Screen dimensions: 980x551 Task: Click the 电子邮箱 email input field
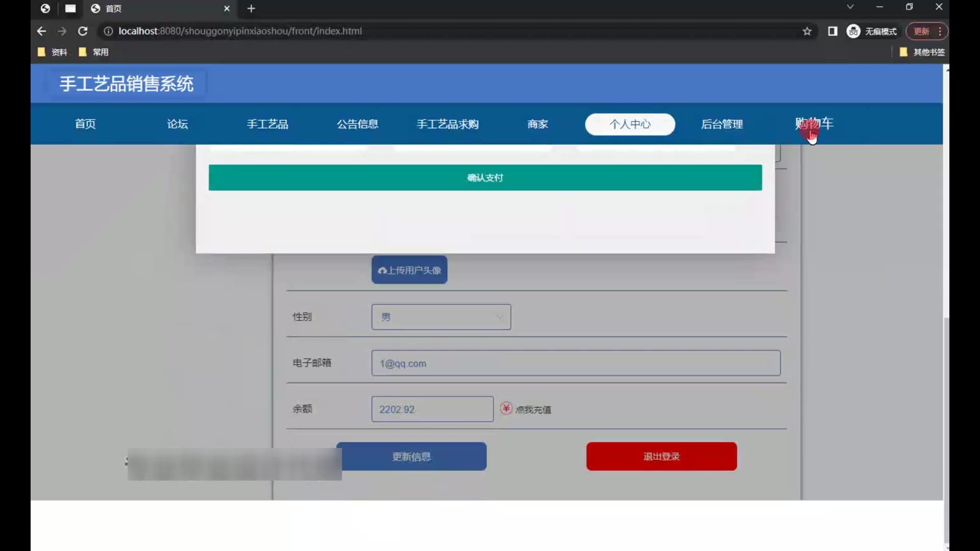576,363
